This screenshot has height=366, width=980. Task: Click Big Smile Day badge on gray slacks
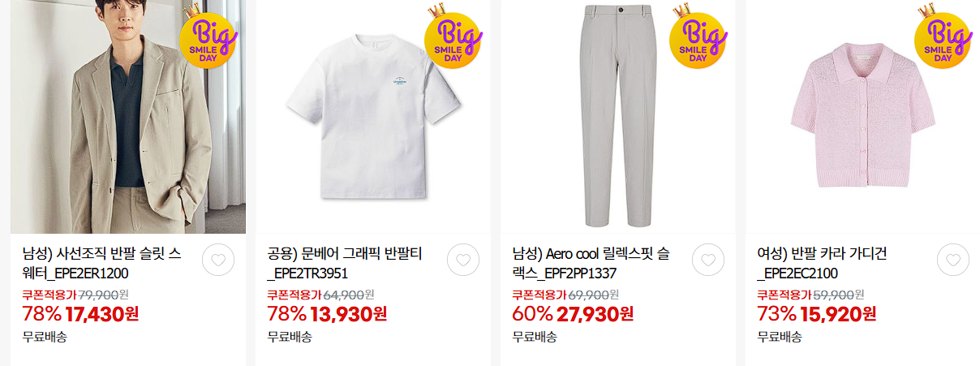click(698, 37)
